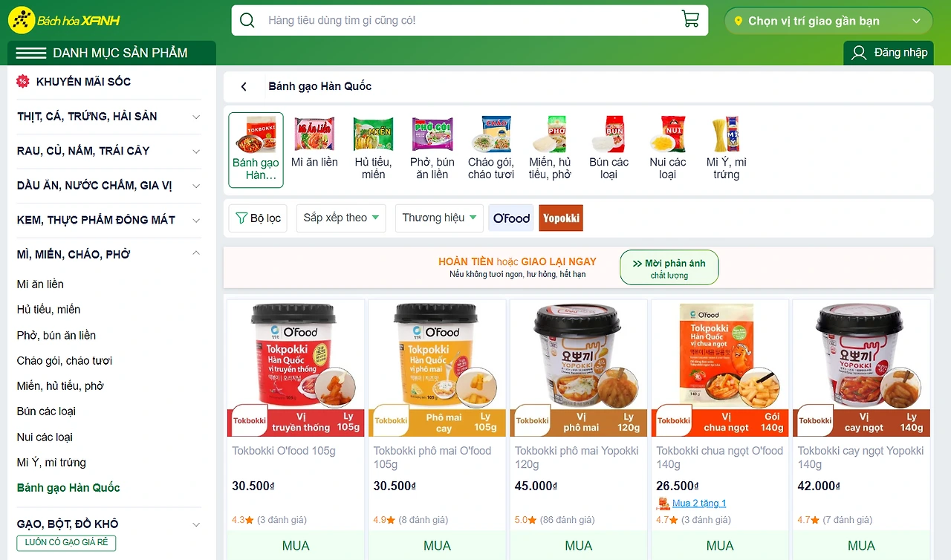Filter by the Yopokki brand
The width and height of the screenshot is (951, 560).
(561, 218)
